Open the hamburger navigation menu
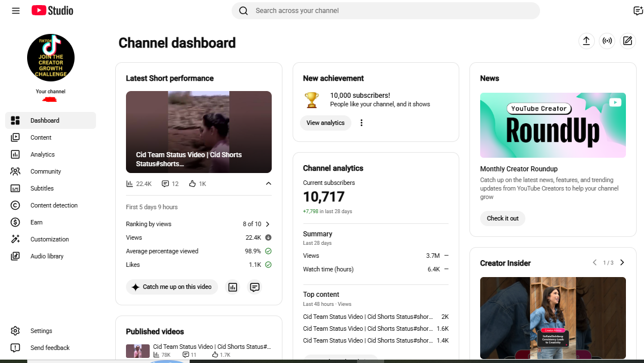 16,11
